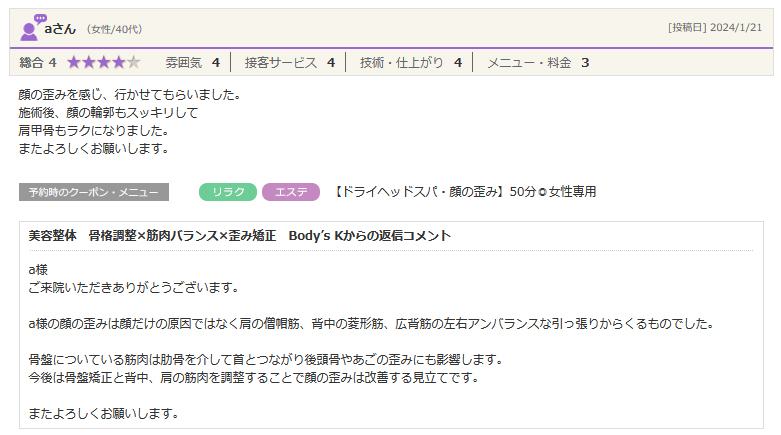
Task: Click the purple reviewer avatar icon
Action: click(x=32, y=28)
